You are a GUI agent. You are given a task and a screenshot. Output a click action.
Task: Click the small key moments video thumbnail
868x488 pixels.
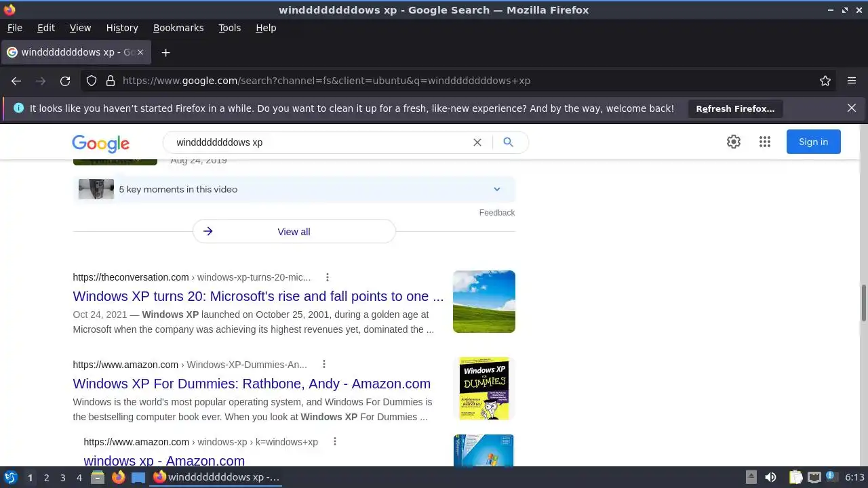(x=96, y=189)
